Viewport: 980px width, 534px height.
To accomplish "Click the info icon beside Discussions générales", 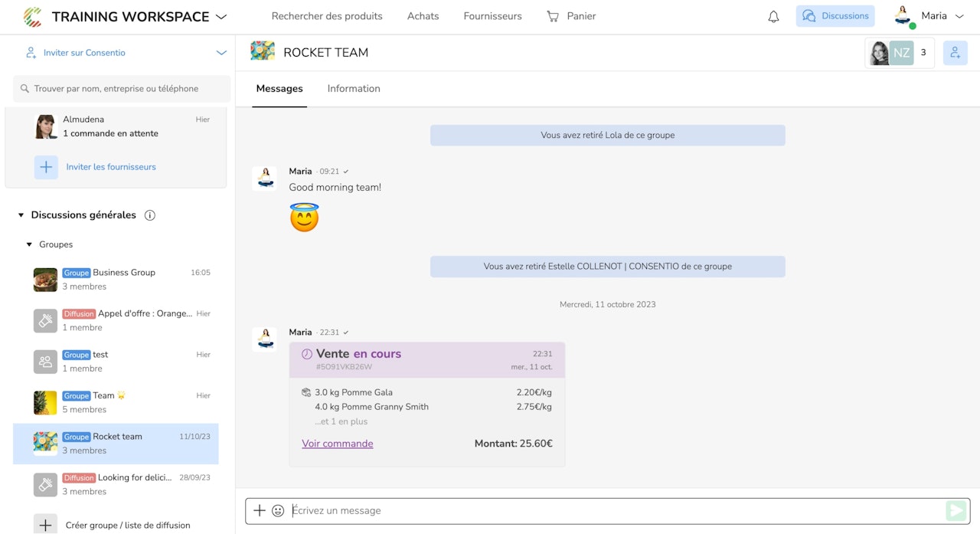I will coord(150,215).
